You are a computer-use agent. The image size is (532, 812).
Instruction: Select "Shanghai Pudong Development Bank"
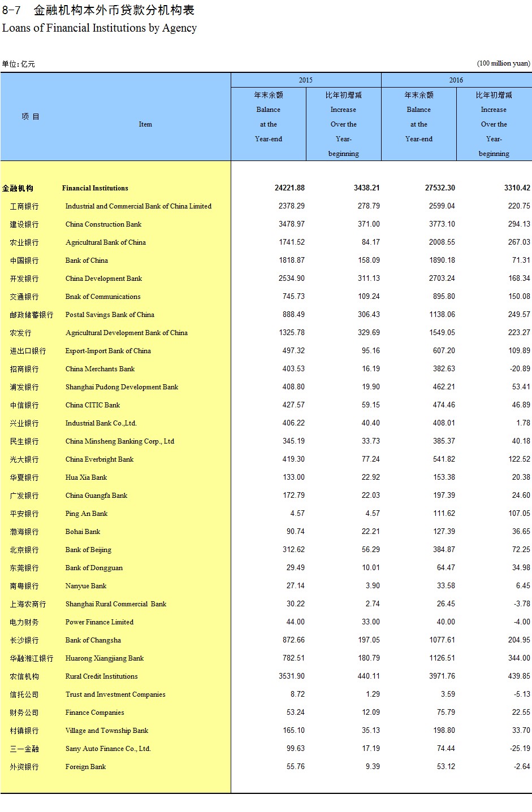pyautogui.click(x=122, y=387)
